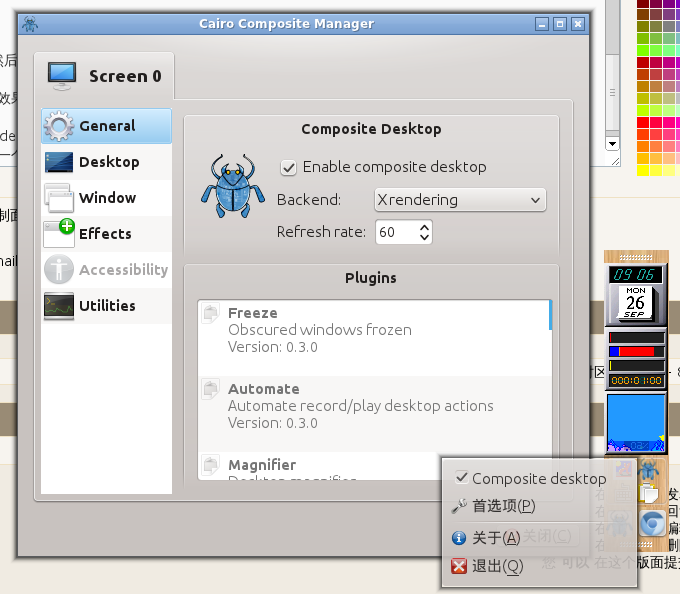
Task: Click the digital clock showing 09 06
Action: 635,274
